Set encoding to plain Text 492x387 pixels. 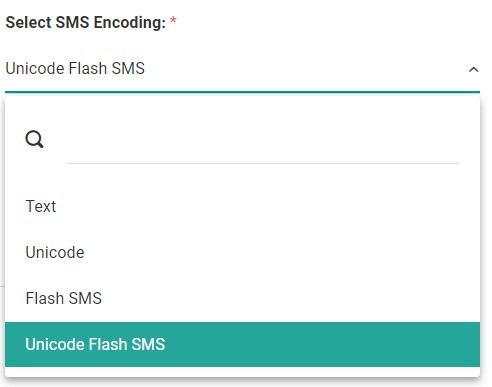[242, 206]
